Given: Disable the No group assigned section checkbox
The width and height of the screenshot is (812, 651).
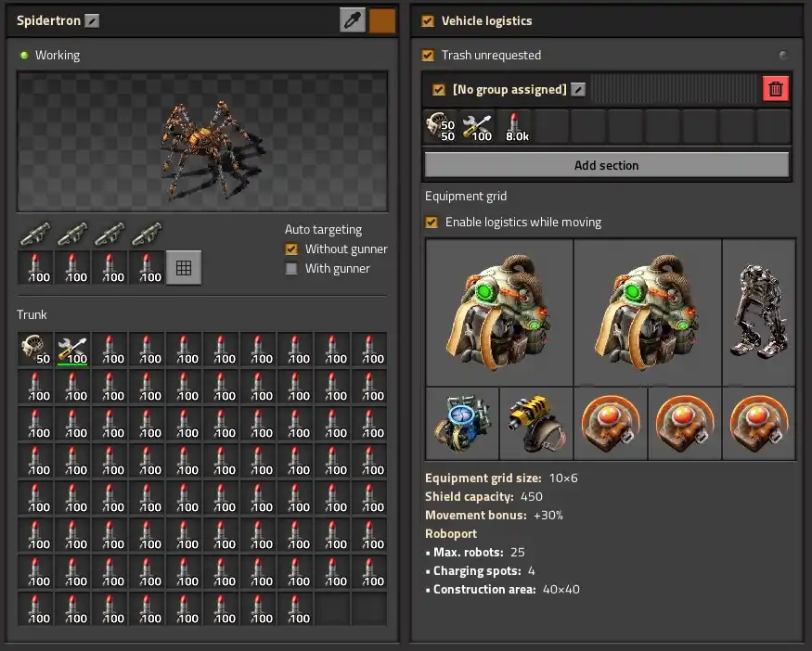Looking at the screenshot, I should pos(439,90).
